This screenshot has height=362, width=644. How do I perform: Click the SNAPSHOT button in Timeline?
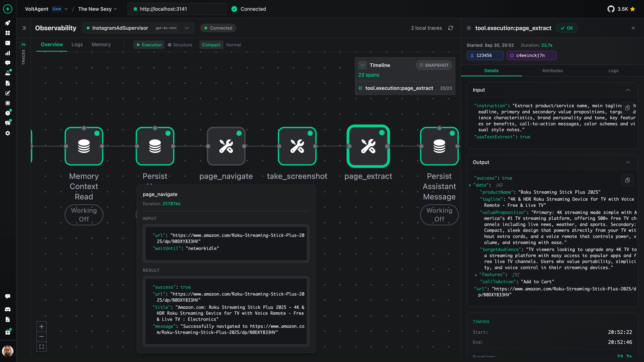[x=434, y=65]
